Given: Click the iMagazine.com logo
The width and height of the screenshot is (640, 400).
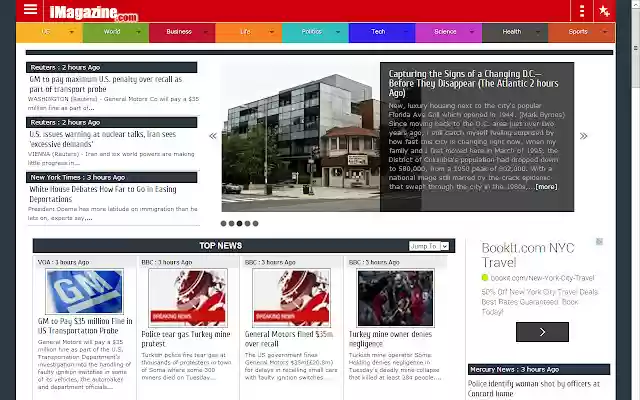Looking at the screenshot, I should 94,13.
